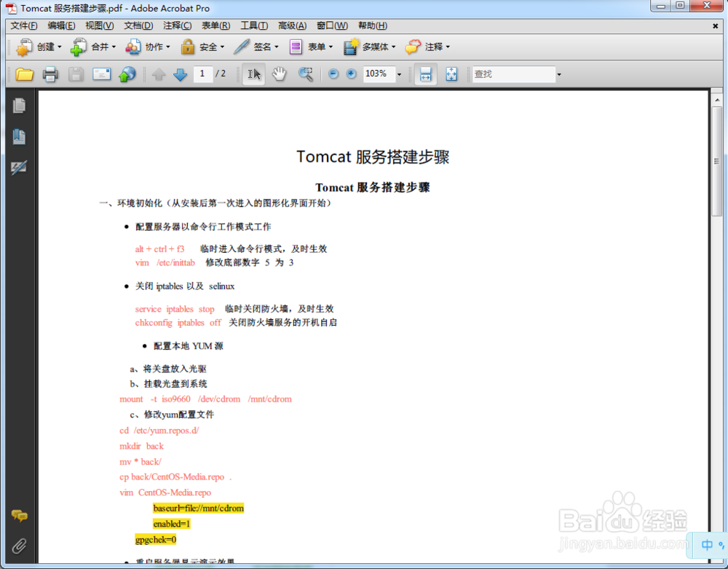The image size is (728, 569).
Task: Click the vertical scrollbar thumb
Action: pos(717,161)
